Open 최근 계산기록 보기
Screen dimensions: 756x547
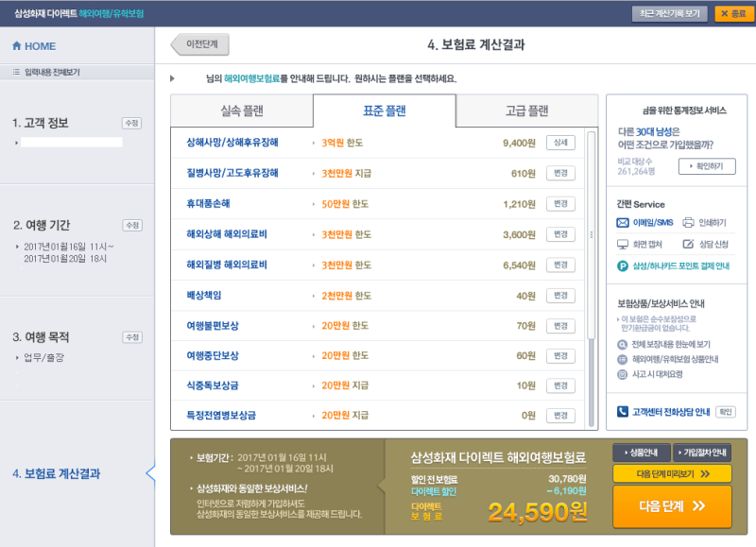(670, 13)
